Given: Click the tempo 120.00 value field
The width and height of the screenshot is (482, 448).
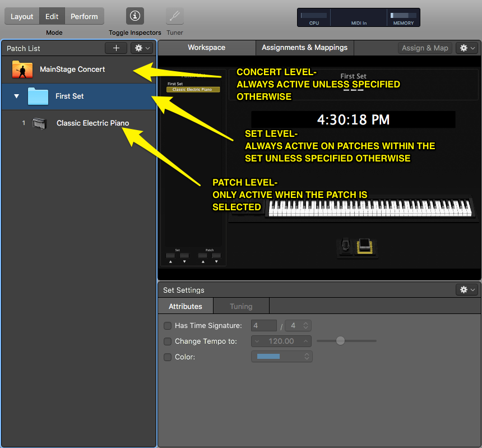Looking at the screenshot, I should tap(281, 341).
